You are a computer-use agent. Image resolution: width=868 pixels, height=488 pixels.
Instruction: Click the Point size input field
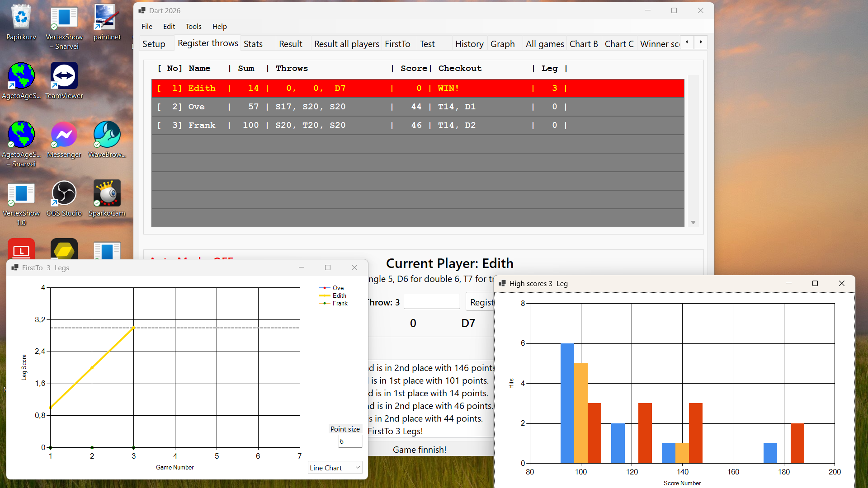[x=349, y=441]
